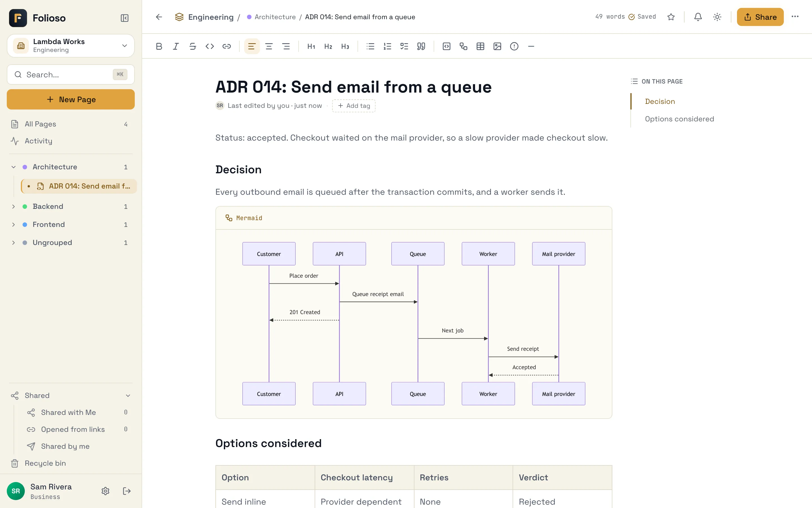The height and width of the screenshot is (508, 812).
Task: Expand the Frontend group
Action: coord(14,224)
